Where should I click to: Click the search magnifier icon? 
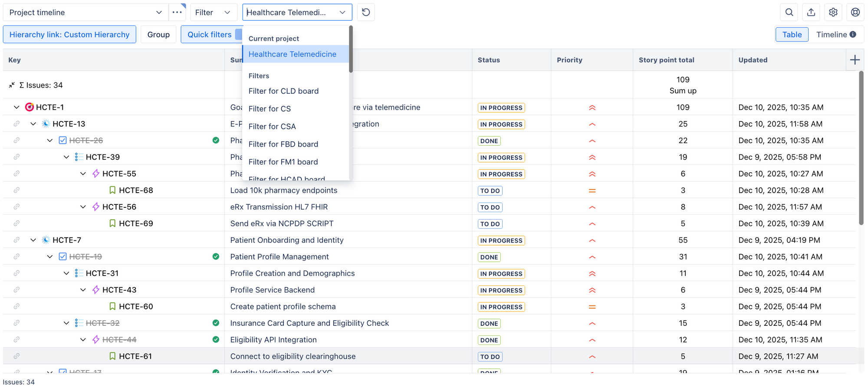click(x=789, y=12)
